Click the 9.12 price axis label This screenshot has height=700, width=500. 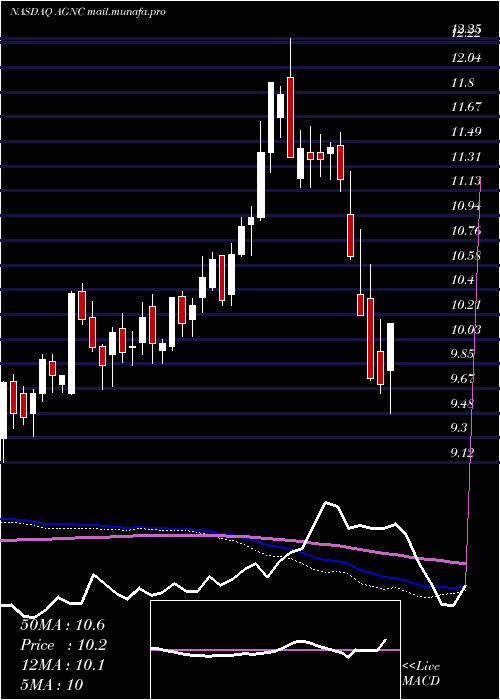click(462, 453)
